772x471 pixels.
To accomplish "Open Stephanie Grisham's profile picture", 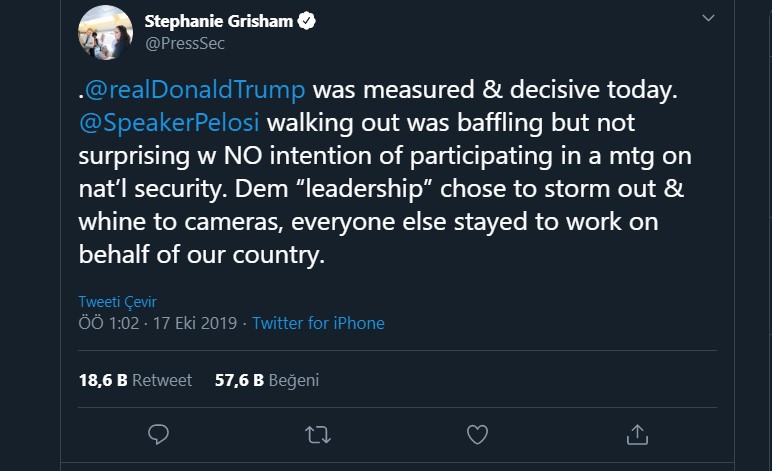I will (105, 32).
